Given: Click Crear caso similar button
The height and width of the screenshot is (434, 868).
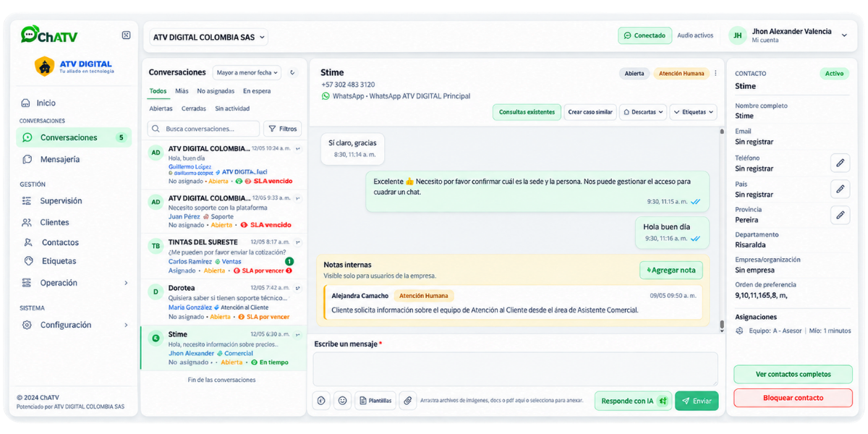Looking at the screenshot, I should click(x=590, y=112).
